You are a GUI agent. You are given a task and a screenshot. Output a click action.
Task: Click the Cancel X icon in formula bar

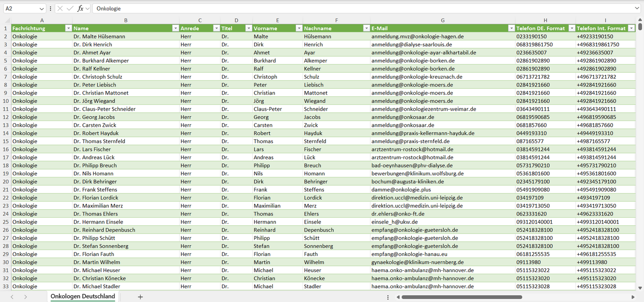[x=60, y=8]
